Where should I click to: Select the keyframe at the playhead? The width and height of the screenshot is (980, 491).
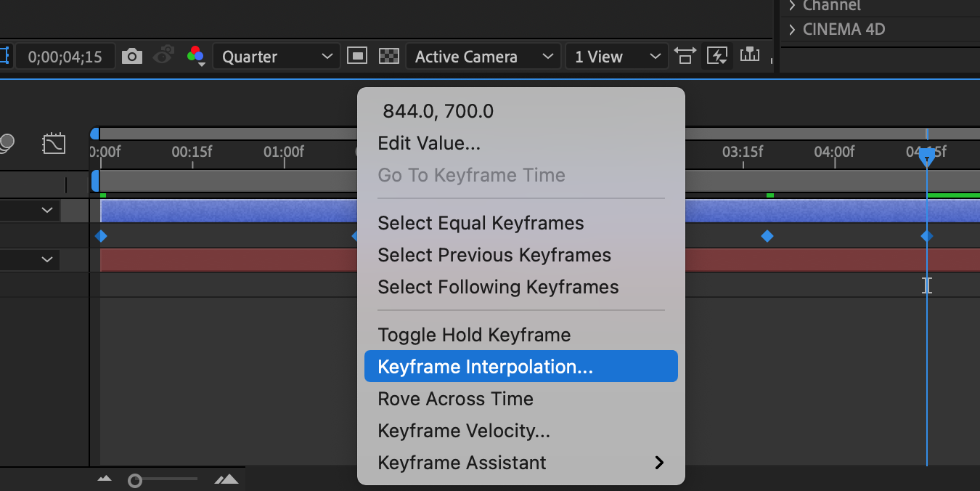927,236
